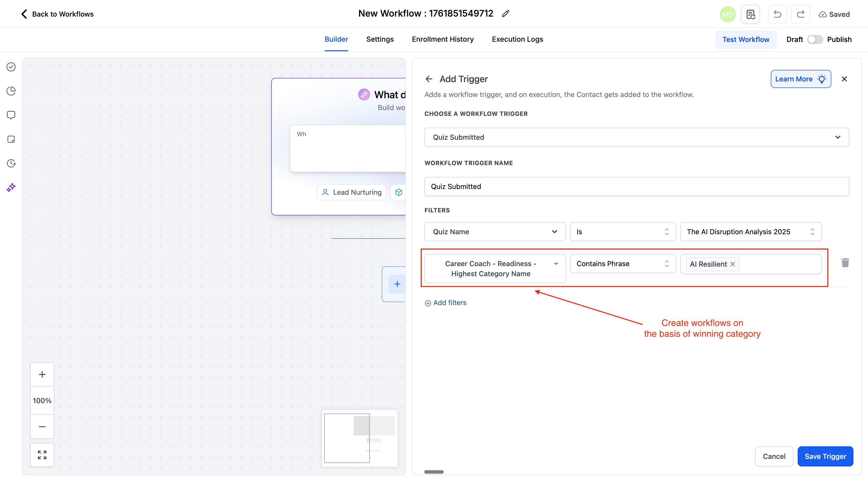868x481 pixels.
Task: Go back using Add Trigger arrow
Action: point(429,79)
